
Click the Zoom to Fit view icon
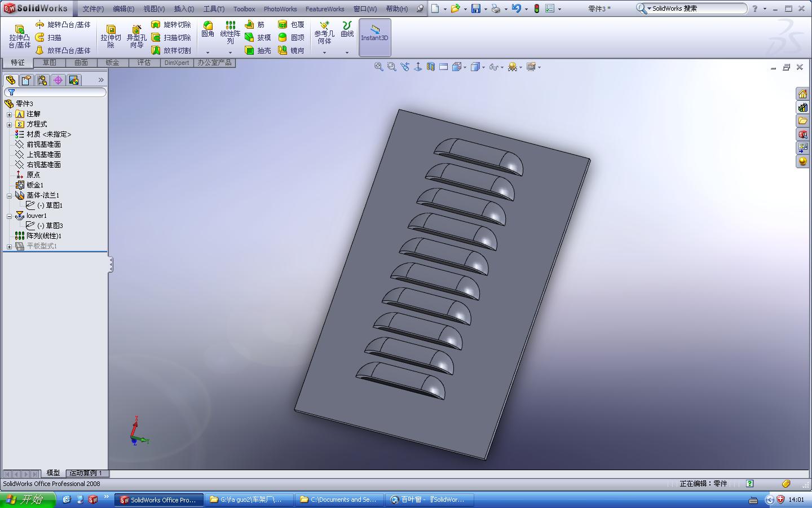(x=379, y=67)
